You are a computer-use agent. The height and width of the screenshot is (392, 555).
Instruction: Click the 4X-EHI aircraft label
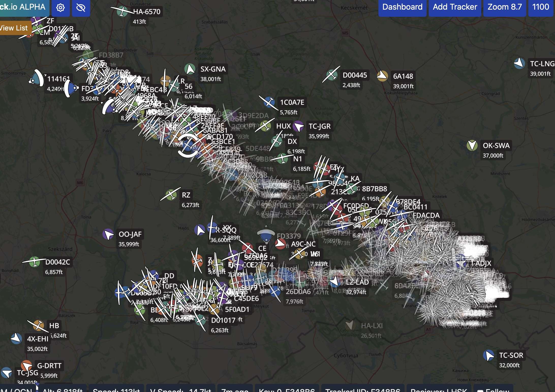click(38, 339)
